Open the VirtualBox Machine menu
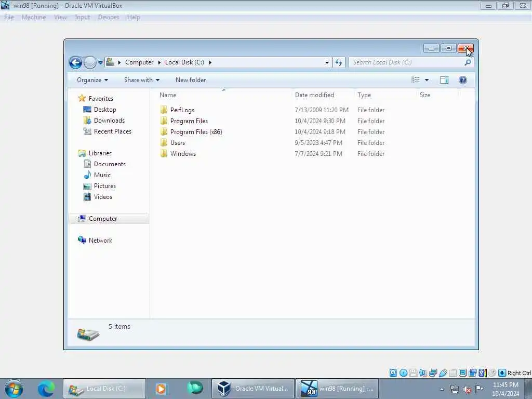This screenshot has width=532, height=399. (34, 17)
